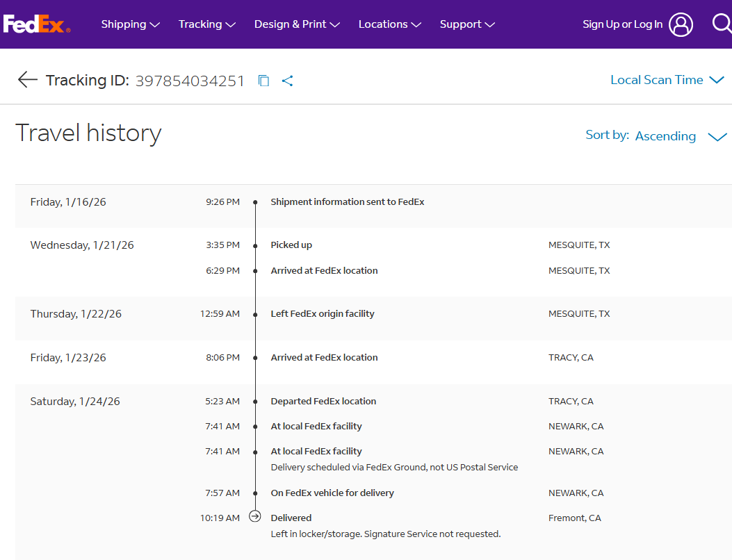732x560 pixels.
Task: Click the date Saturday, 1/24/26
Action: coord(75,402)
